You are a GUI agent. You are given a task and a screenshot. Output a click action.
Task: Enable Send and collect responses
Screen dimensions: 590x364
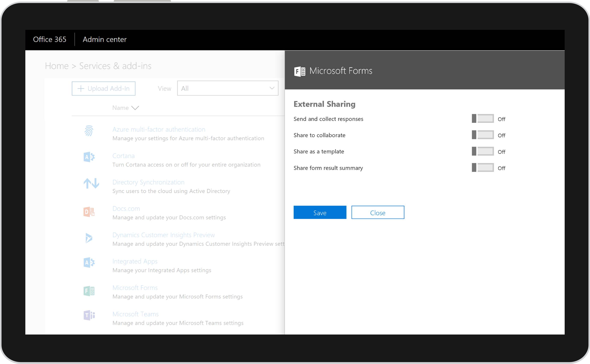click(x=483, y=119)
